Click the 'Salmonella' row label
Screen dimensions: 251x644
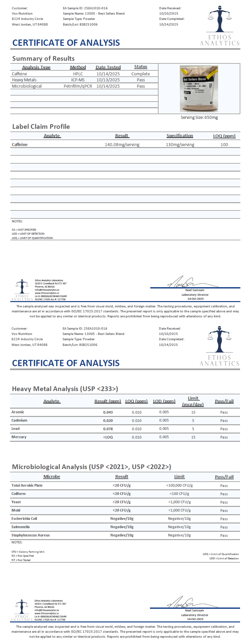(21, 527)
